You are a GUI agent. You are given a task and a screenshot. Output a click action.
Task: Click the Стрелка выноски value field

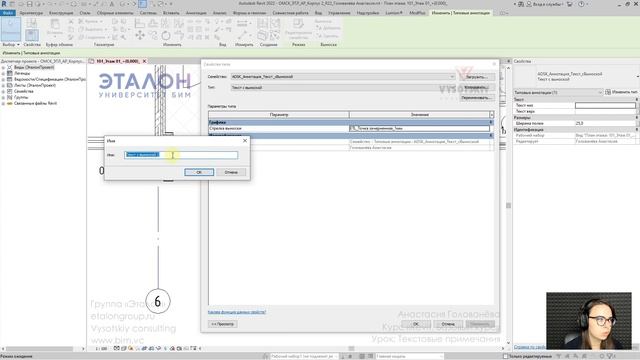[x=420, y=128]
